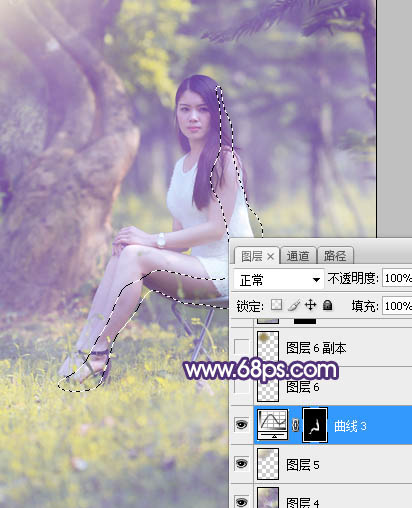Screen dimensions: 412x508
Task: Click the 不透明度 value field
Action: click(397, 278)
